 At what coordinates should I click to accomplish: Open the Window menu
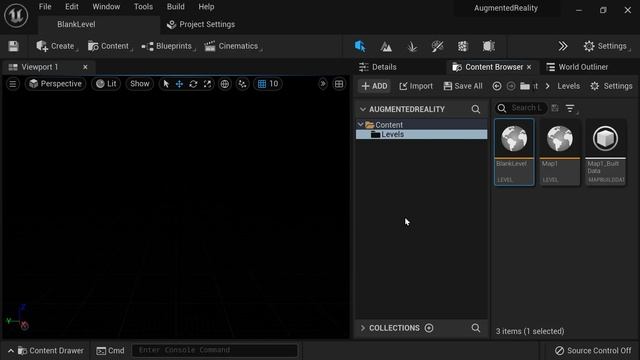click(x=106, y=7)
